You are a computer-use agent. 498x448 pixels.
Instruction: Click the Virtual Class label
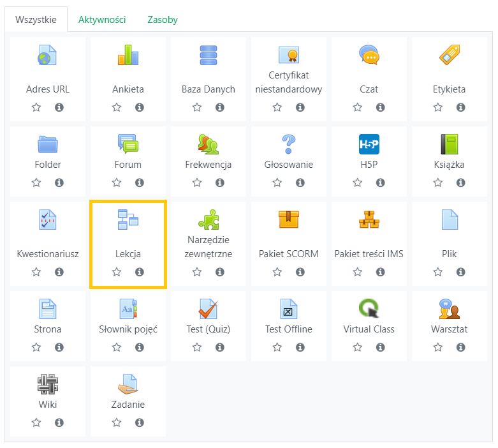point(369,329)
